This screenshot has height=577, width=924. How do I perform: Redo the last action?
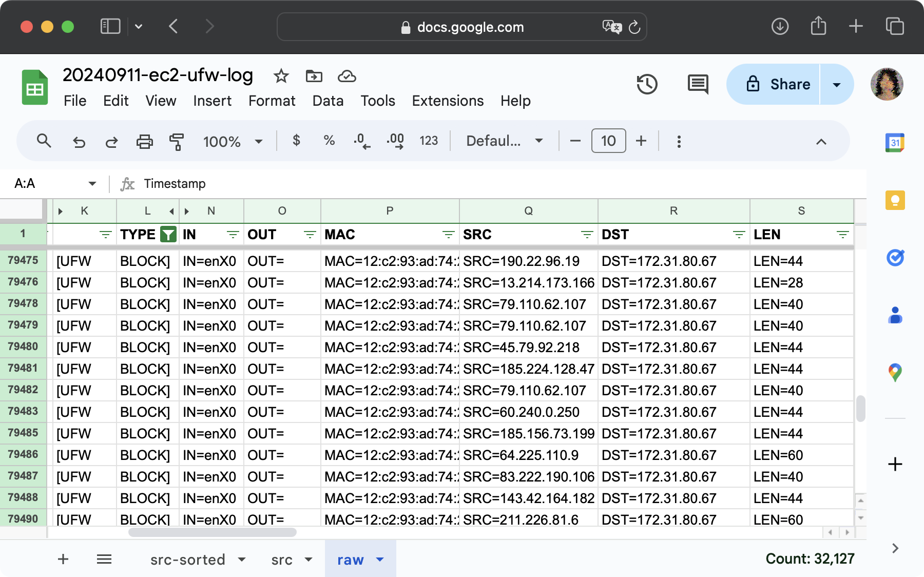(111, 141)
